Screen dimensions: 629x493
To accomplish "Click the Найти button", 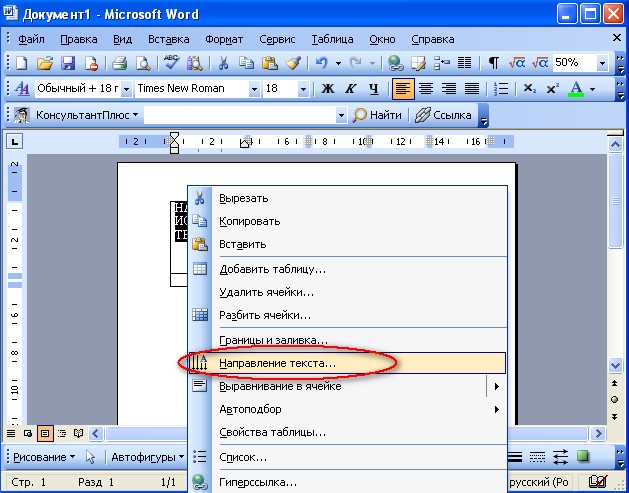I will point(377,116).
